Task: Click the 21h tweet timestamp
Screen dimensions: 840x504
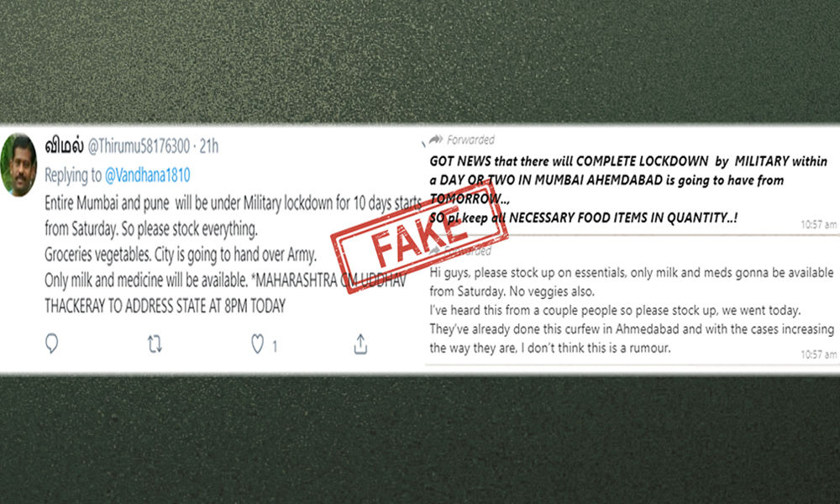Action: point(209,146)
